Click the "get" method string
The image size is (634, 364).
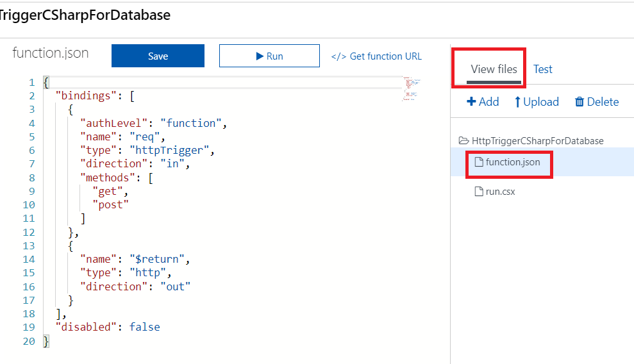click(x=108, y=191)
